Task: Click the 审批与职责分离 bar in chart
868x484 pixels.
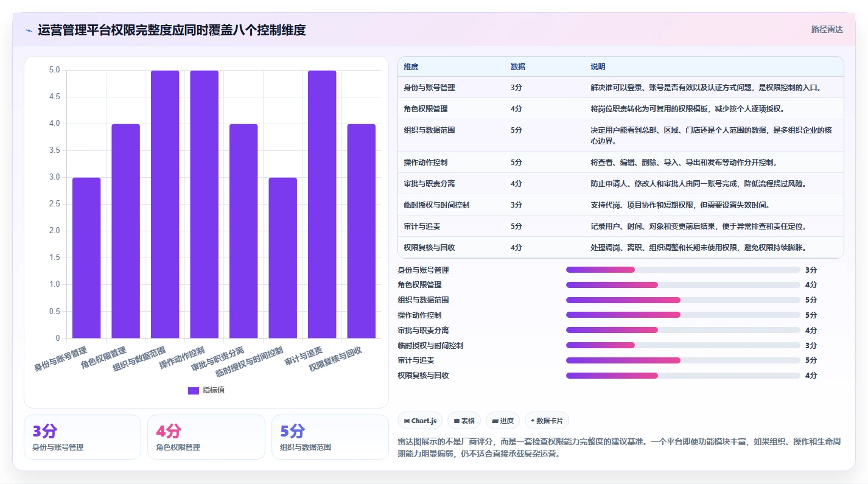Action: [x=243, y=231]
